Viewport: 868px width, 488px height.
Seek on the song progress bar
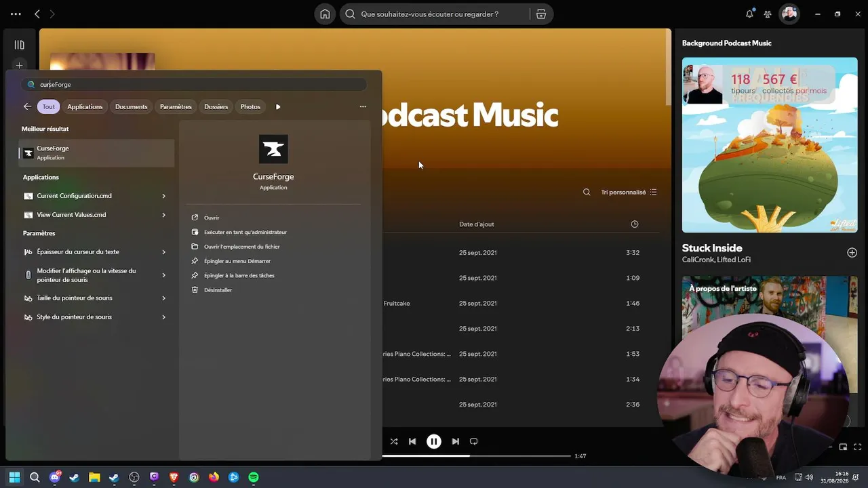[x=476, y=456]
